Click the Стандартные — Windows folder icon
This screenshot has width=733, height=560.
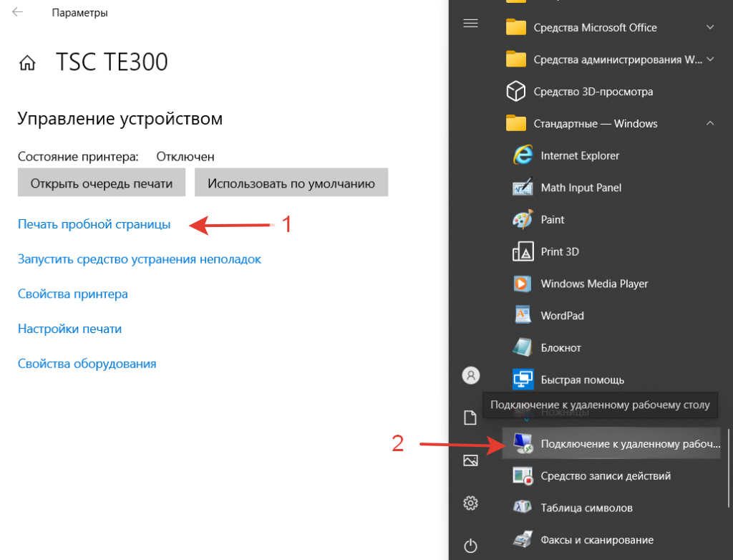[515, 123]
